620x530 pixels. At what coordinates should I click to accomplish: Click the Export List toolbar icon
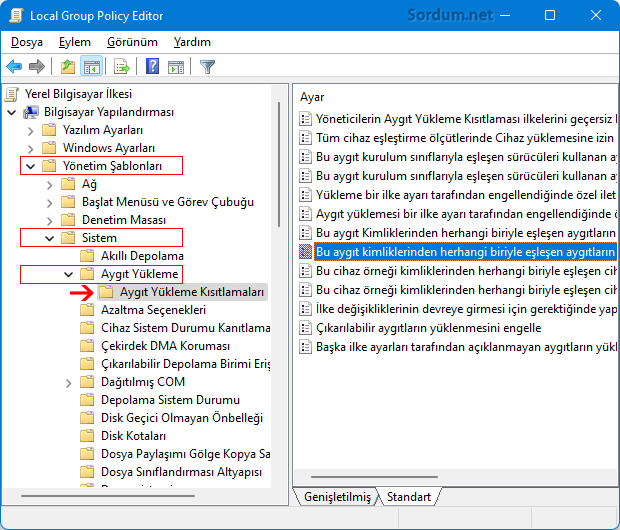click(x=122, y=66)
